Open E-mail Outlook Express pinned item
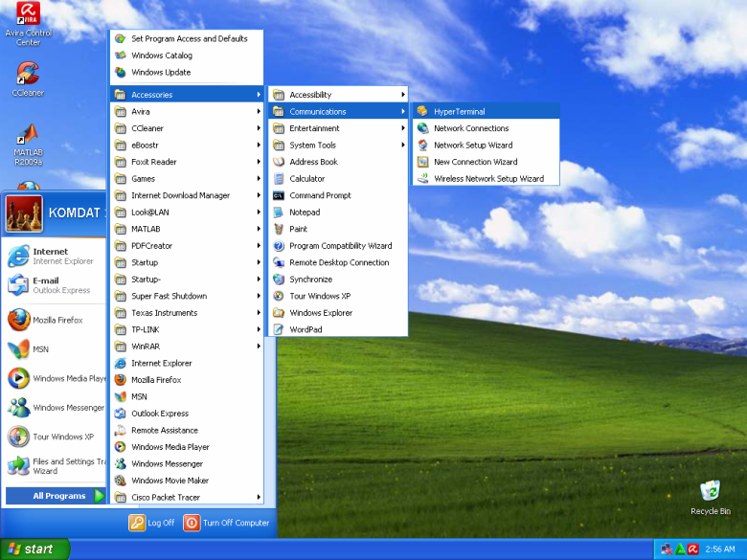747x560 pixels. pyautogui.click(x=56, y=284)
